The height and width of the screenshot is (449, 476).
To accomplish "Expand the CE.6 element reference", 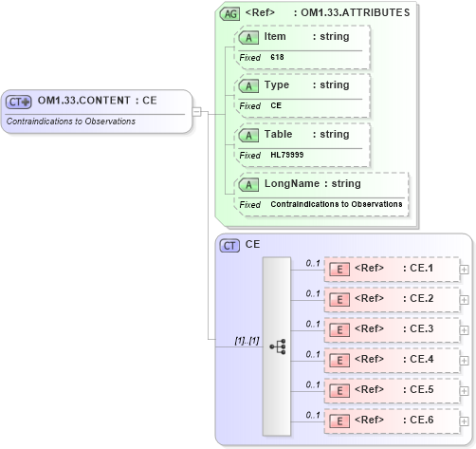I will (x=464, y=421).
